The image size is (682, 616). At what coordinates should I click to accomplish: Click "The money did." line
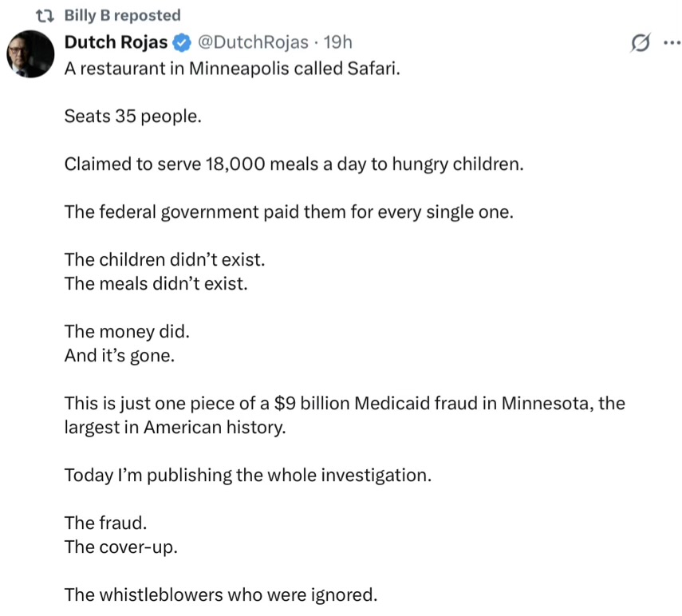(116, 331)
